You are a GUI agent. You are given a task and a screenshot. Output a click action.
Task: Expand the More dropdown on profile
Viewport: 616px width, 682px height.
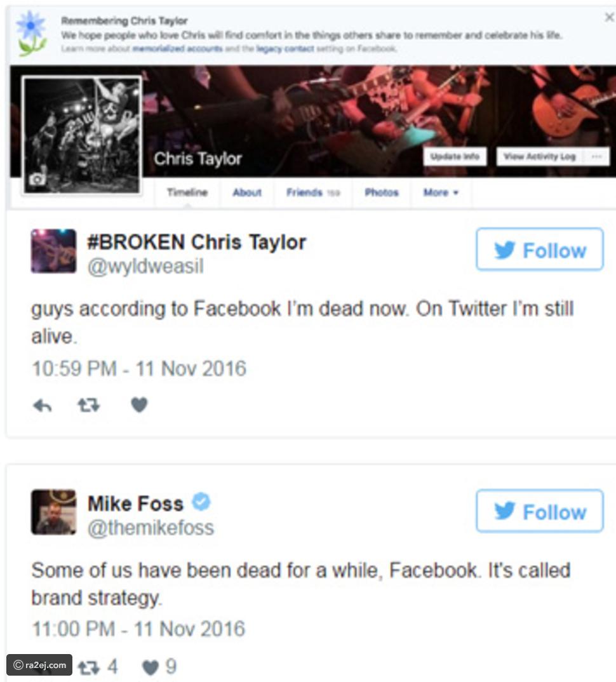click(441, 192)
